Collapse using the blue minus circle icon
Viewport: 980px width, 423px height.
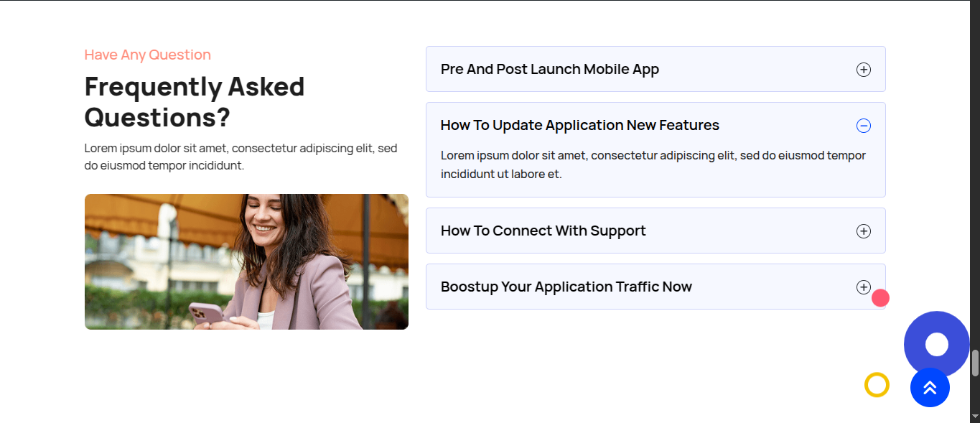click(x=864, y=126)
